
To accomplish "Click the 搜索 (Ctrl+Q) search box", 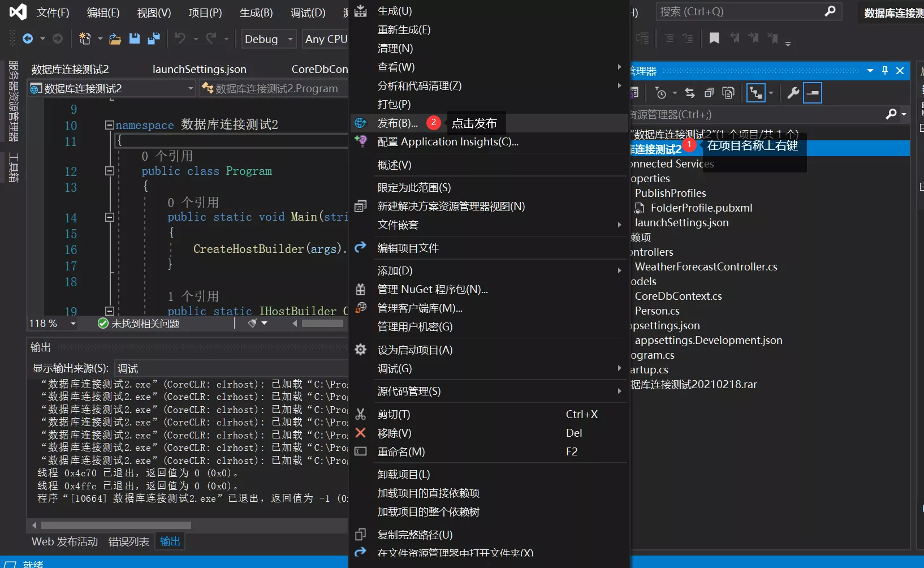I will pyautogui.click(x=749, y=12).
